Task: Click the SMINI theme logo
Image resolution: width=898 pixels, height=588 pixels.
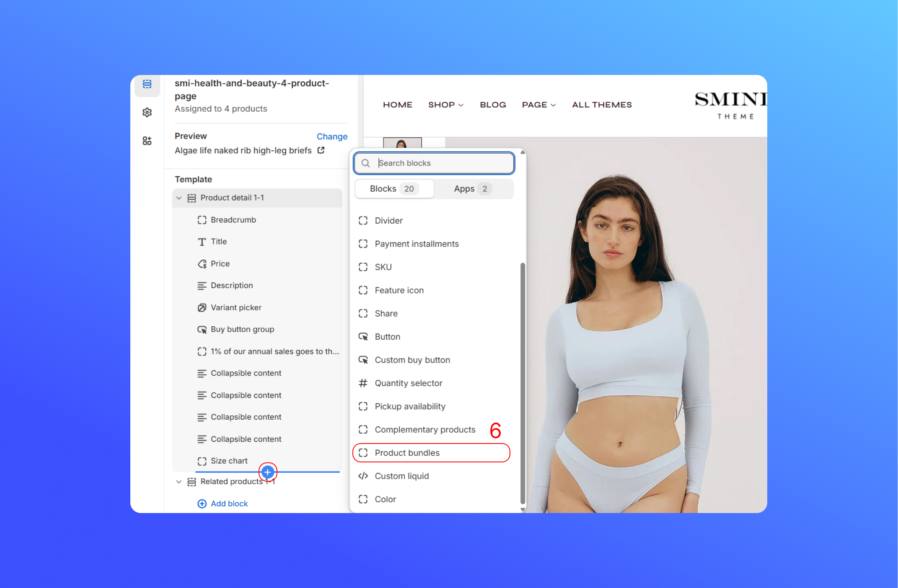Action: click(x=731, y=105)
